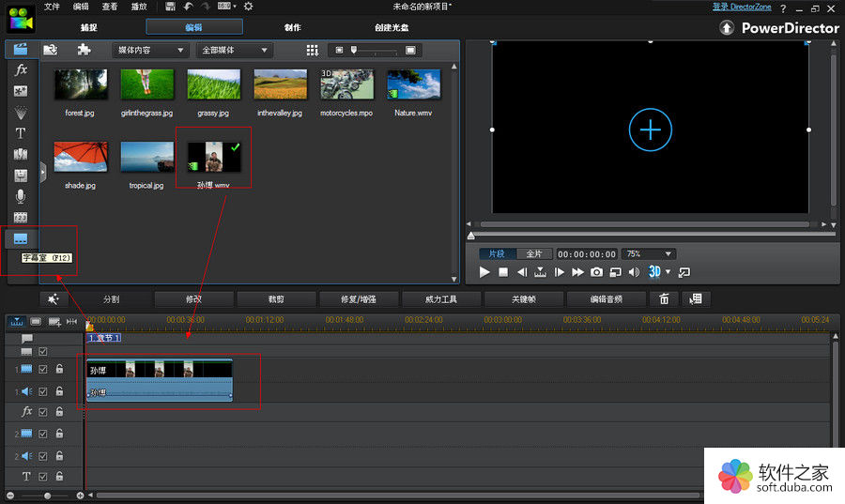
Task: Click the 修复/增强 button
Action: [x=359, y=298]
